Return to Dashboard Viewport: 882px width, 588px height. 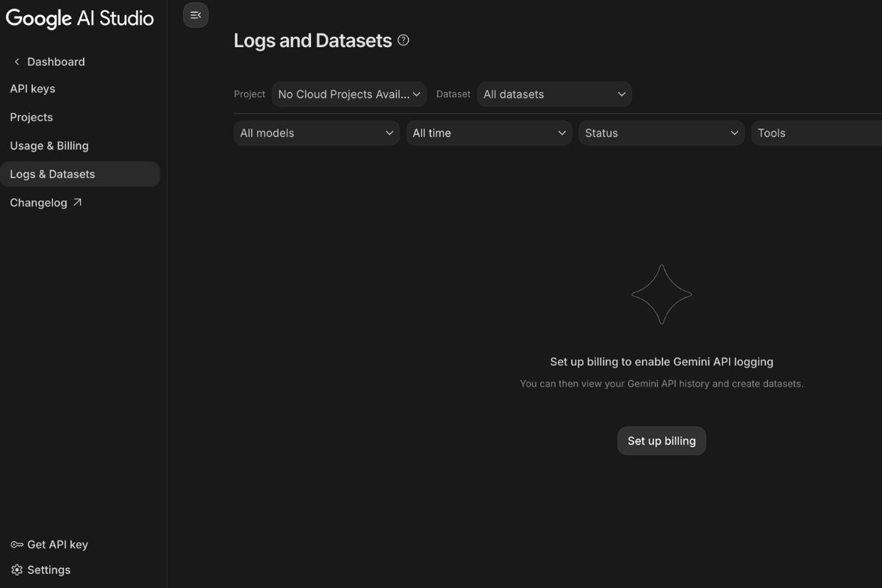point(56,62)
